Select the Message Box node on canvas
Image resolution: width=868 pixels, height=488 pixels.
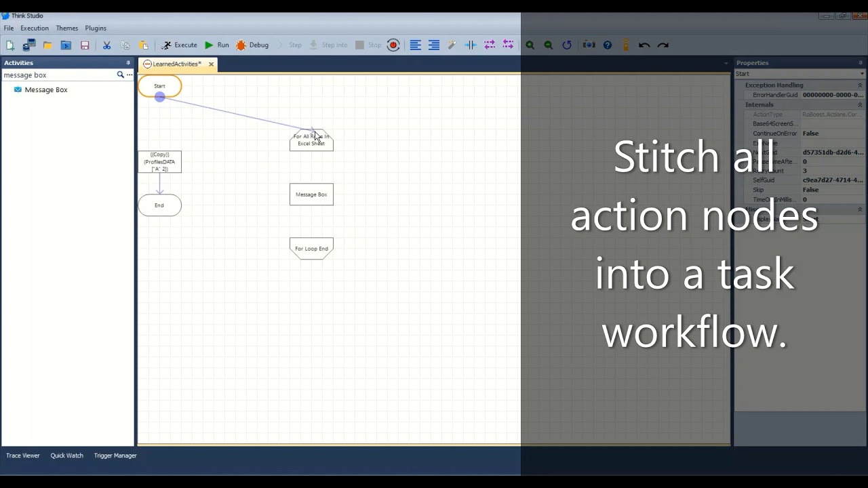coord(311,195)
